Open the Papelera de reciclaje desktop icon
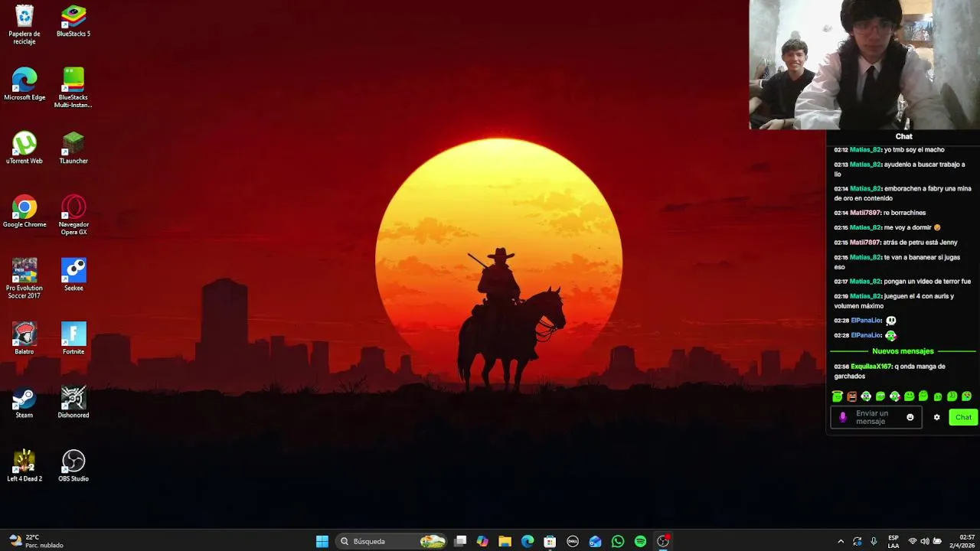This screenshot has height=551, width=980. (x=24, y=24)
